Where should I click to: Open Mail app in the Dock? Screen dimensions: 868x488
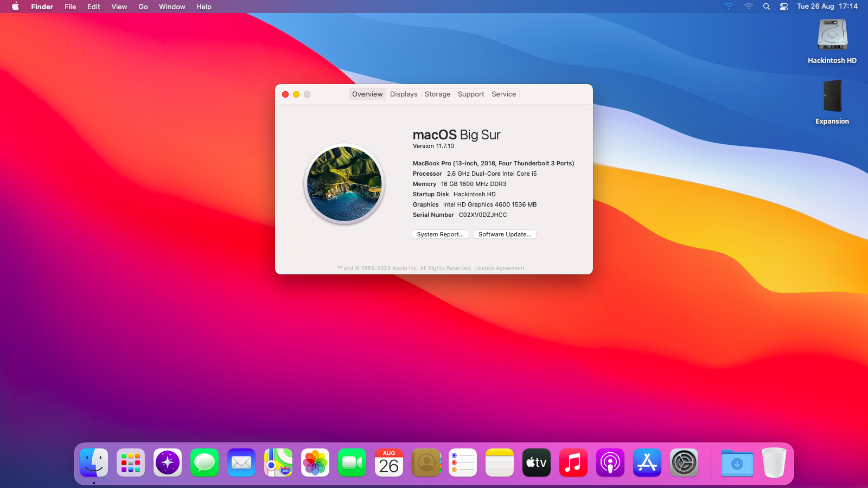pyautogui.click(x=241, y=463)
